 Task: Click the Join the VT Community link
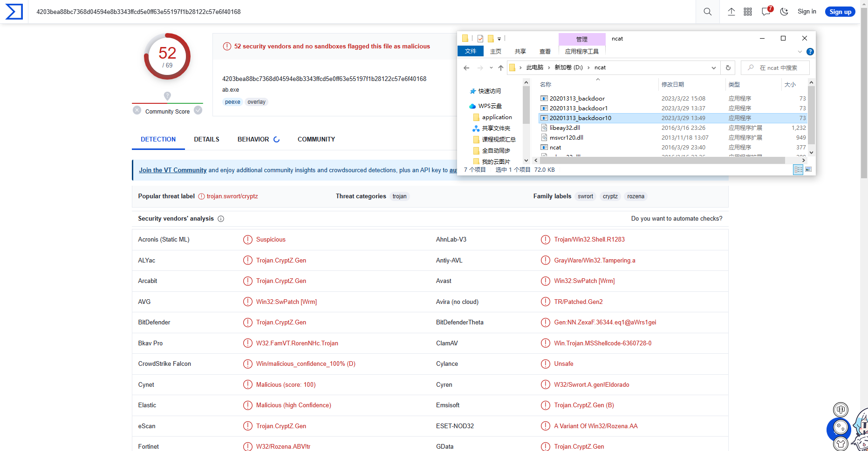pos(173,170)
